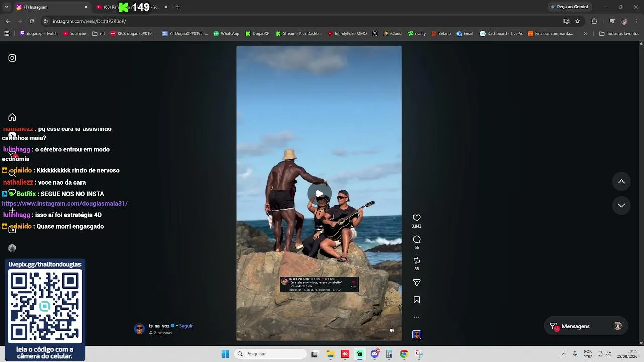Open sidebar dashboard icon above profile avatar
Image resolution: width=644 pixels, height=362 pixels.
pyautogui.click(x=12, y=229)
